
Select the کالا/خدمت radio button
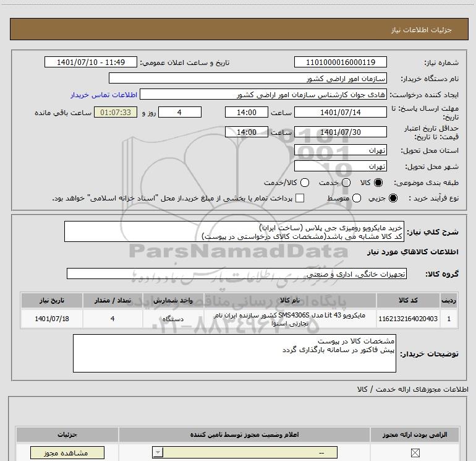point(305,183)
